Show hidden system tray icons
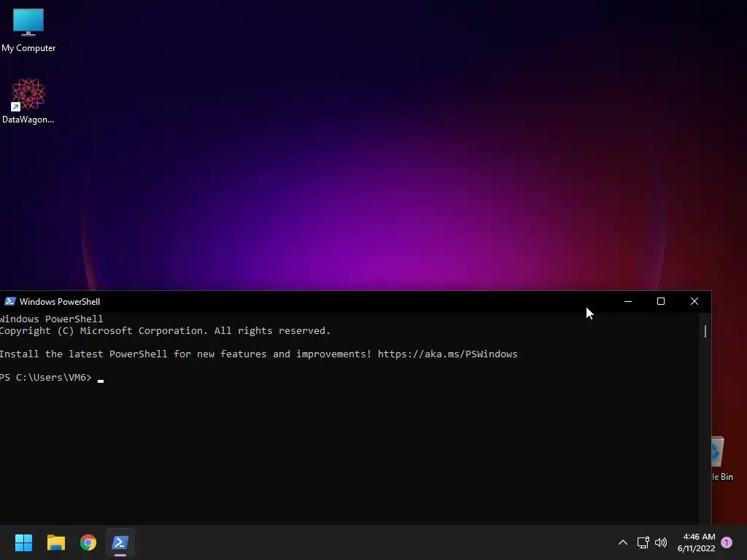The height and width of the screenshot is (560, 747). 623,542
